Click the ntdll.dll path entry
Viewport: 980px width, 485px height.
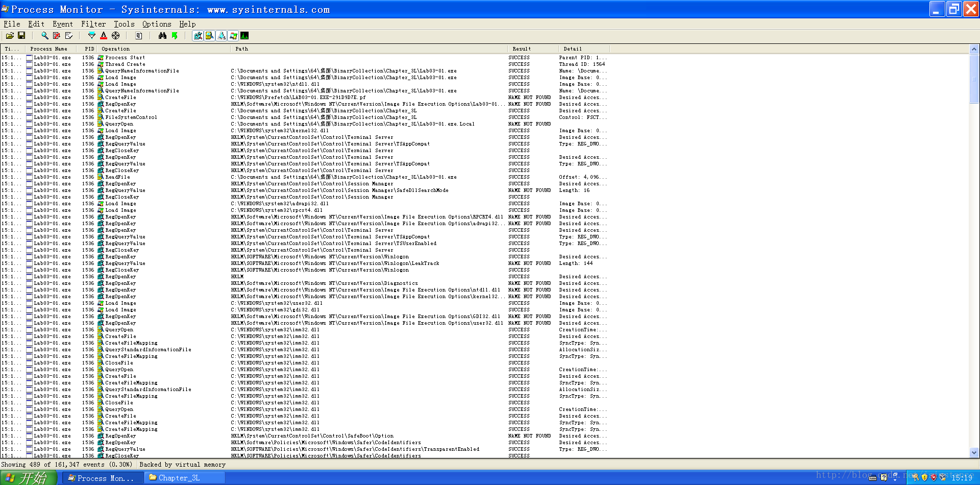click(275, 84)
